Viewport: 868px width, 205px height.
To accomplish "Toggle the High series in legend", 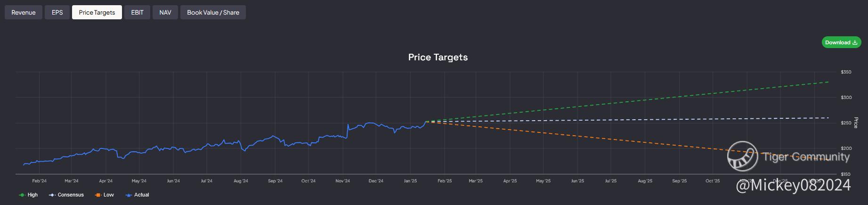I will 32,195.
